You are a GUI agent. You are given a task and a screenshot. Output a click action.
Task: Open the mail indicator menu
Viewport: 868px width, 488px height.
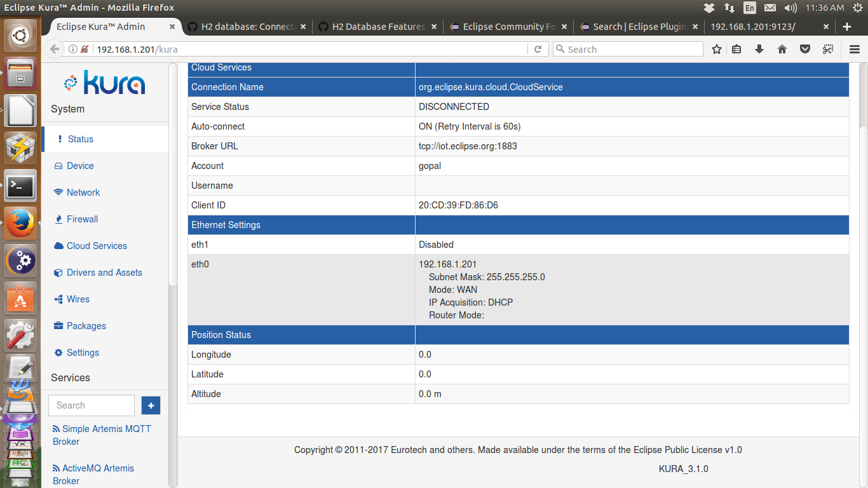click(x=770, y=8)
